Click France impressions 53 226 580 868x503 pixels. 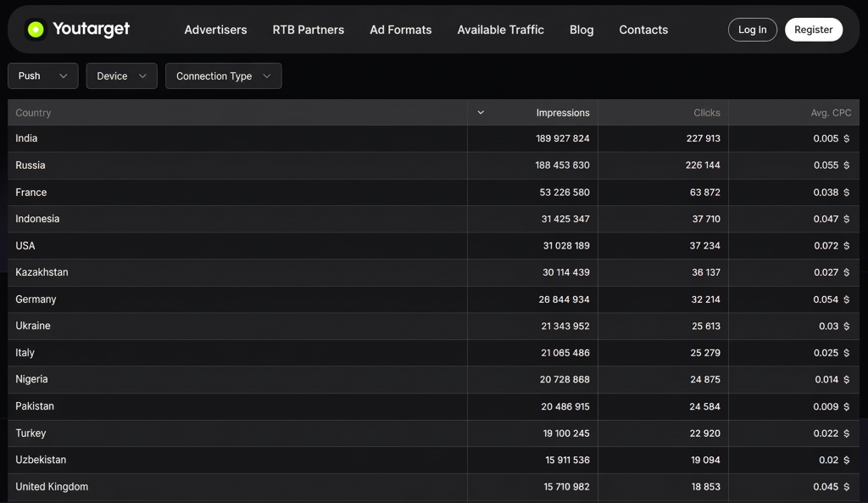click(x=565, y=193)
